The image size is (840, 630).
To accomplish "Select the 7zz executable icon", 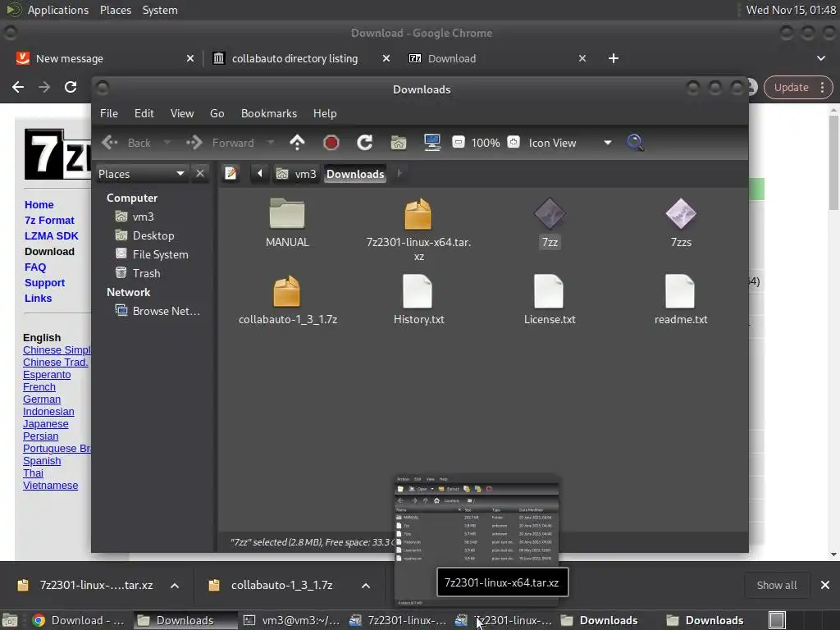I will [x=550, y=214].
